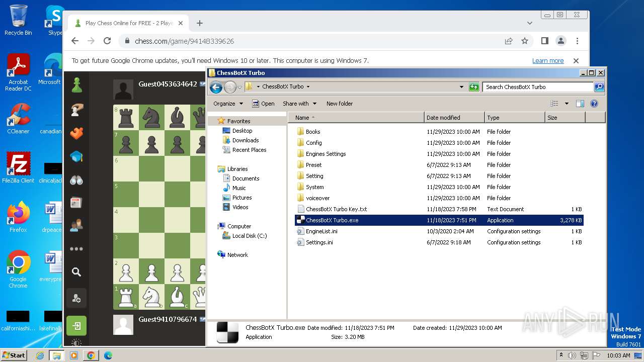Screen dimensions: 644x362
Task: Select Local Disk (C:) in navigation pane
Action: click(x=250, y=236)
